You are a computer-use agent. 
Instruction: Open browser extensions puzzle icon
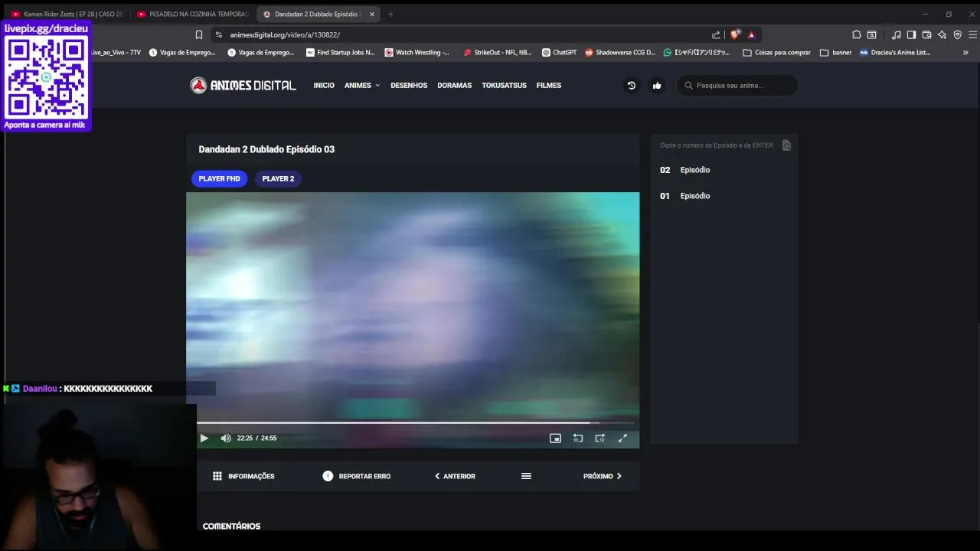857,34
